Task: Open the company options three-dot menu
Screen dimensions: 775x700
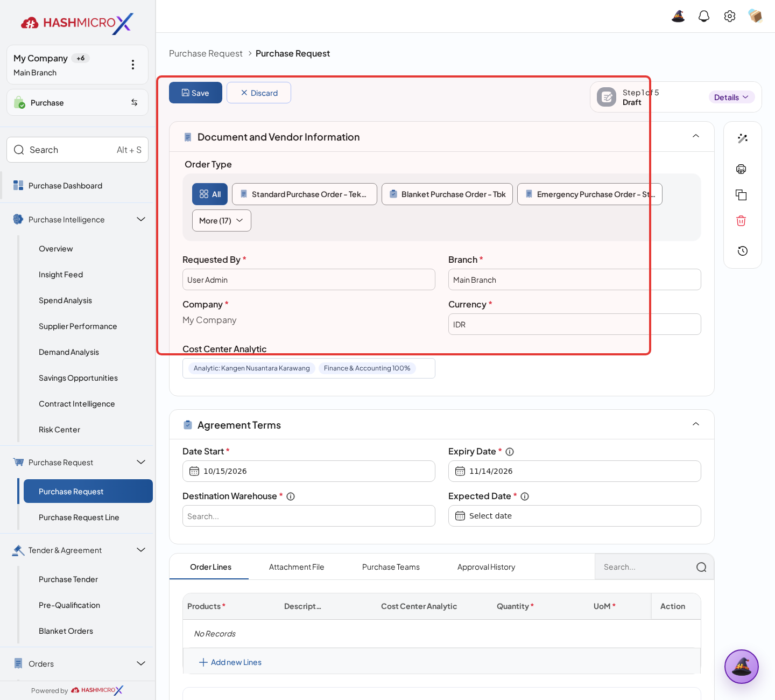Action: pyautogui.click(x=133, y=65)
